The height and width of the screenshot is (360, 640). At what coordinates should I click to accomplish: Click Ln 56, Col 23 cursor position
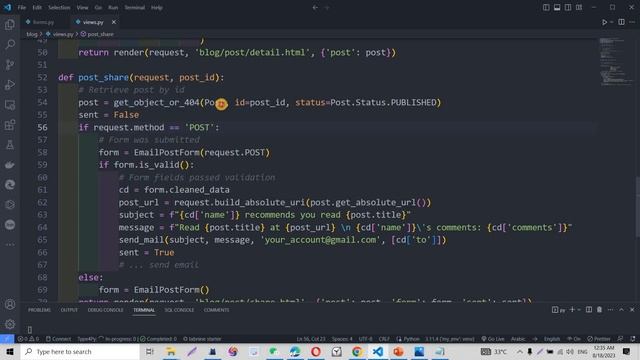click(x=311, y=339)
